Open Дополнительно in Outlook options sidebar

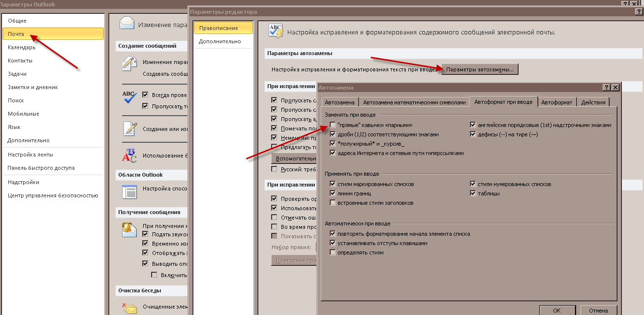pos(53,140)
